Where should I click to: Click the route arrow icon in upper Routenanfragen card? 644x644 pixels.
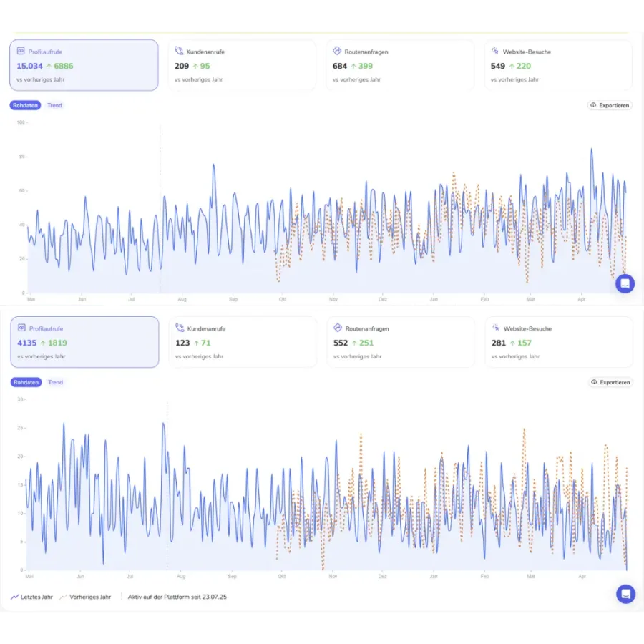coord(337,51)
